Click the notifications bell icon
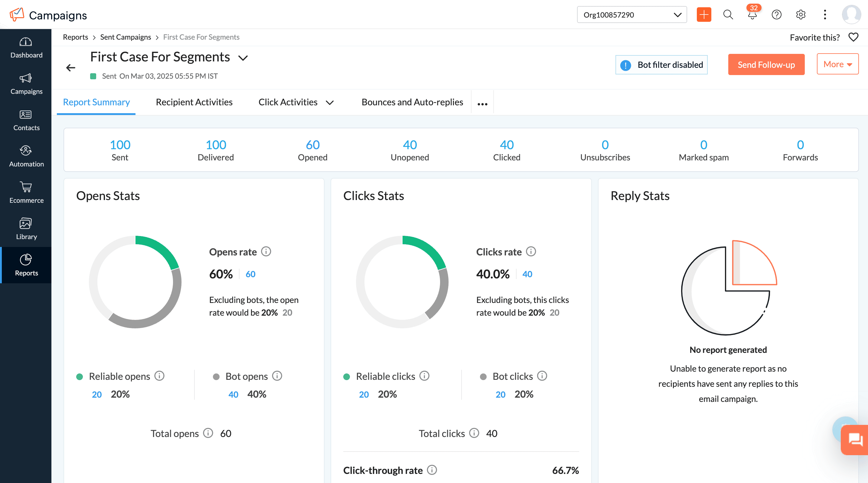 [752, 15]
